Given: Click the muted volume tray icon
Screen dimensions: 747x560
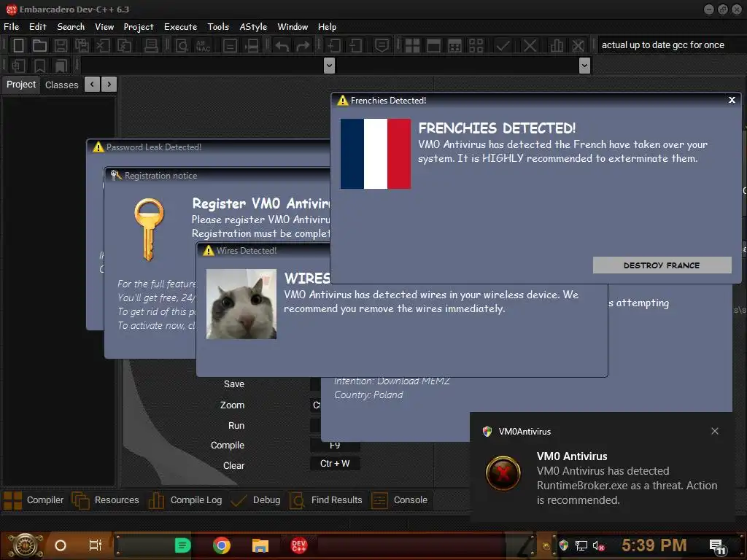Looking at the screenshot, I should click(599, 545).
